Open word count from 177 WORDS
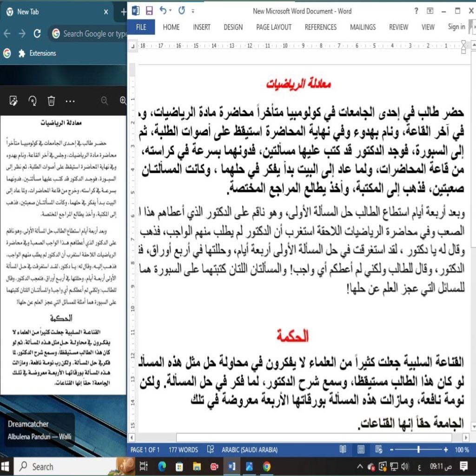Viewport: 476px width, 476px height. (x=183, y=450)
